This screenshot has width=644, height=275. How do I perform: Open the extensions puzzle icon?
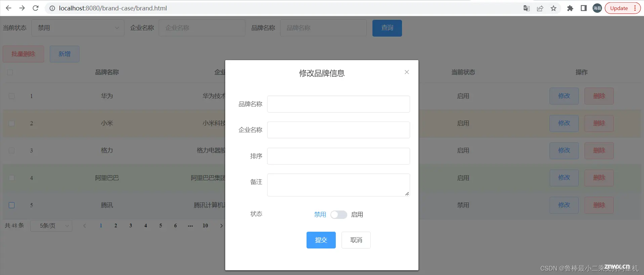coord(570,8)
